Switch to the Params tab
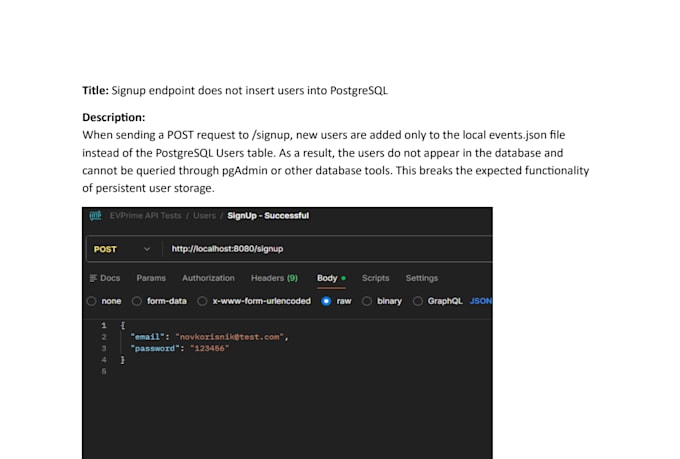 (x=151, y=278)
